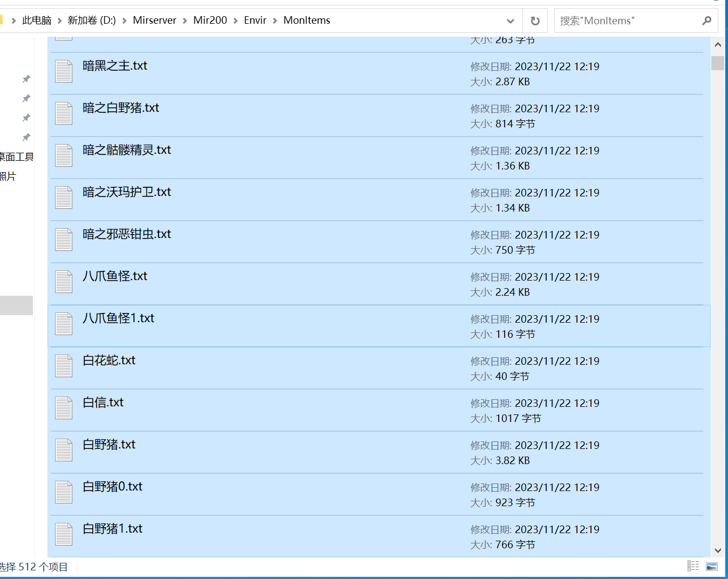Select the file name 暗之骷髅精灵.txt
This screenshot has height=579, width=728.
pyautogui.click(x=127, y=150)
